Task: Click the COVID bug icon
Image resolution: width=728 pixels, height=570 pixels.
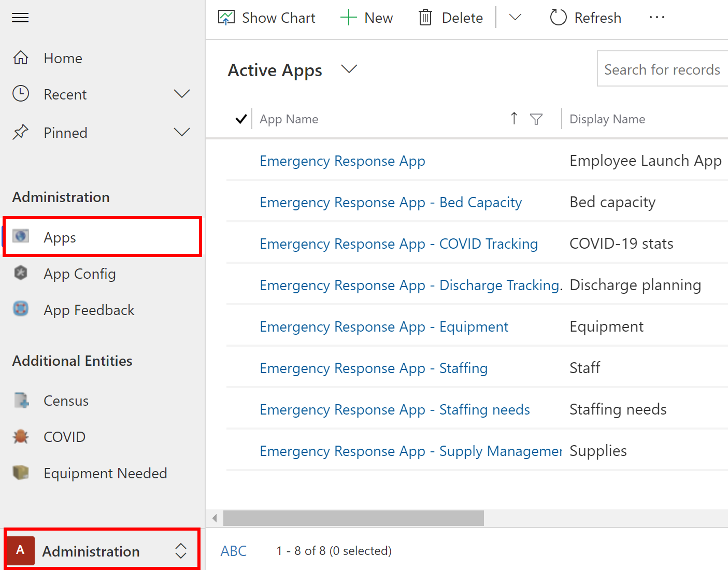Action: pyautogui.click(x=21, y=436)
